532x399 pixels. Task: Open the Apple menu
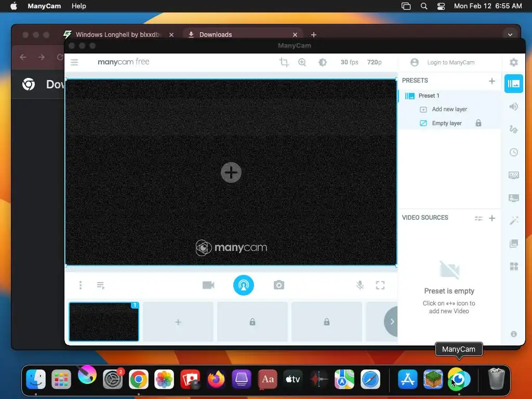pos(14,6)
